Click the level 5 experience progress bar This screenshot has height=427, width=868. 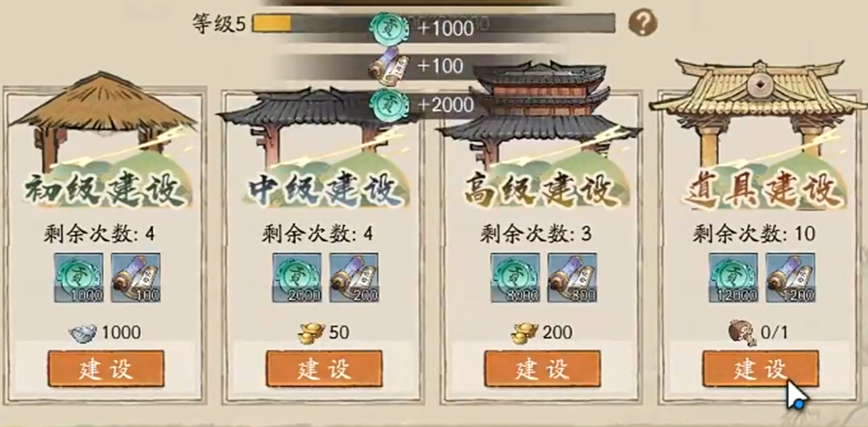[x=433, y=24]
